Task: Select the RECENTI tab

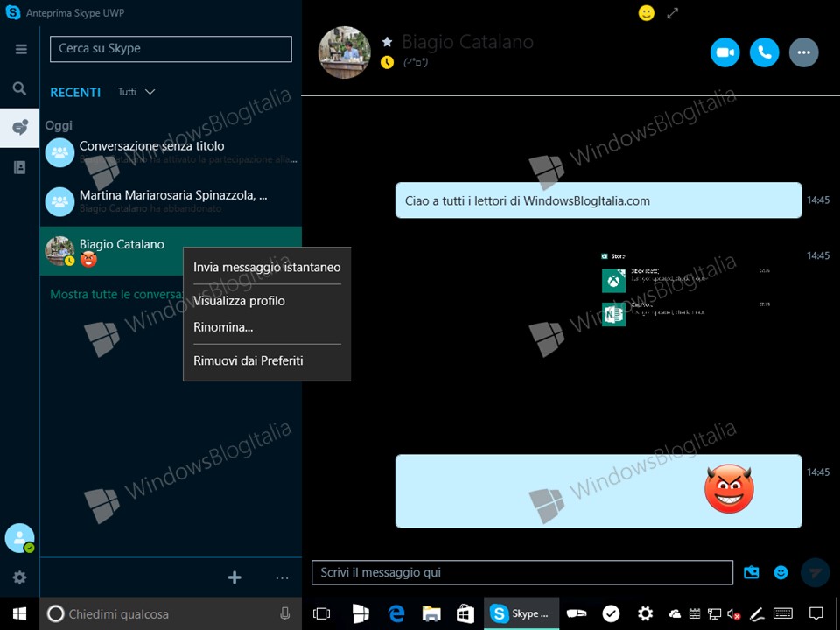Action: 75,93
